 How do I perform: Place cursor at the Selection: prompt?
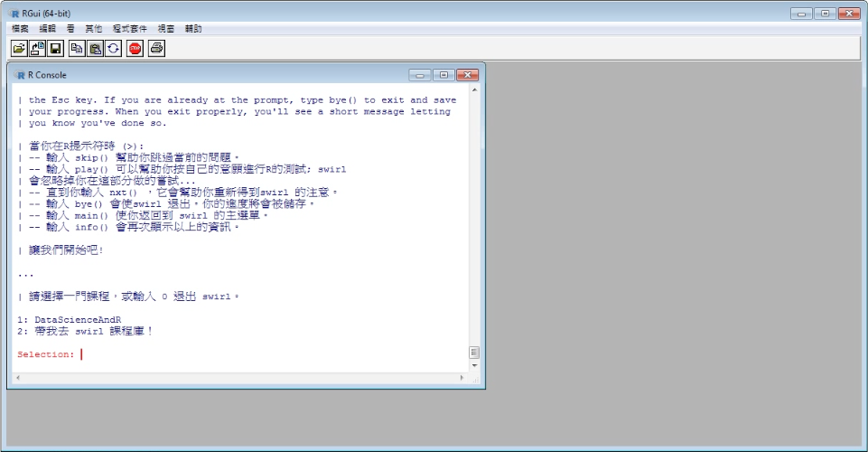(81, 354)
